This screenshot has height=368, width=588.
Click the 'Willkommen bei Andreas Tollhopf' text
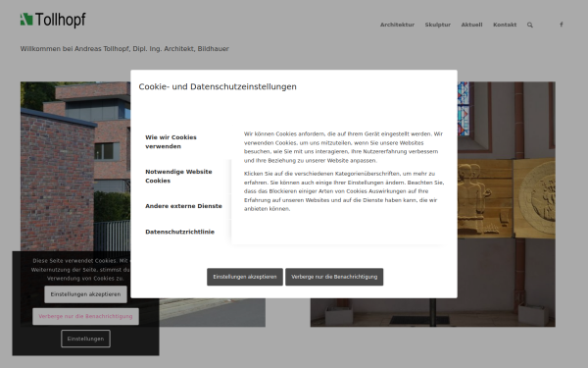pyautogui.click(x=124, y=49)
